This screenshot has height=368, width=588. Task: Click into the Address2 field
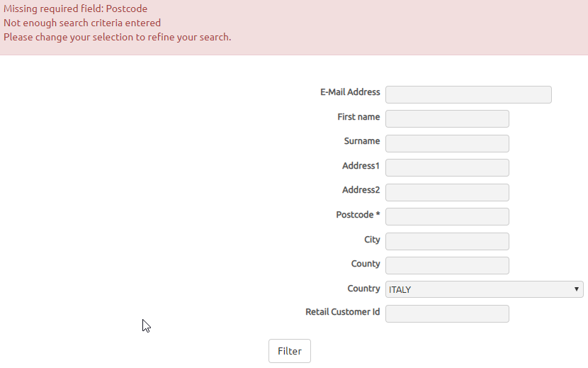[x=447, y=192]
